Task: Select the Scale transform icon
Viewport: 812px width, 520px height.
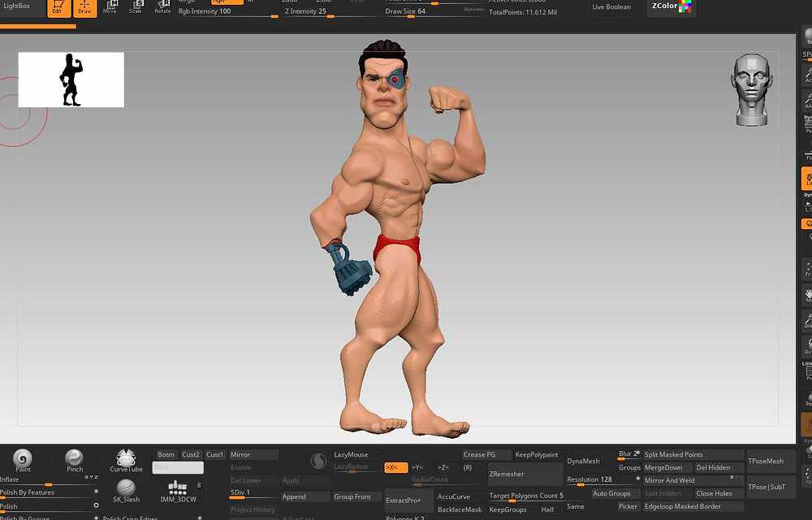Action: (136, 7)
